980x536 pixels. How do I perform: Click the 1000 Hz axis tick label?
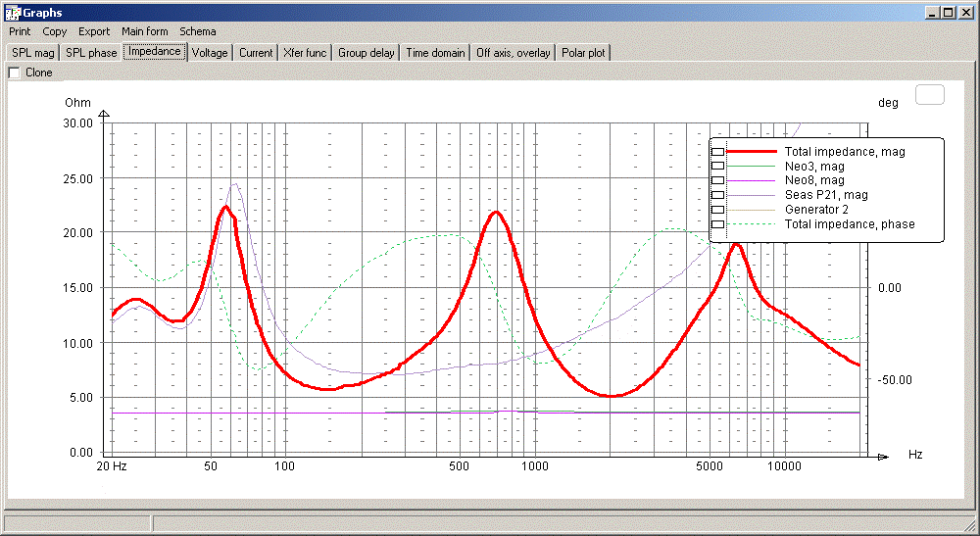(535, 466)
